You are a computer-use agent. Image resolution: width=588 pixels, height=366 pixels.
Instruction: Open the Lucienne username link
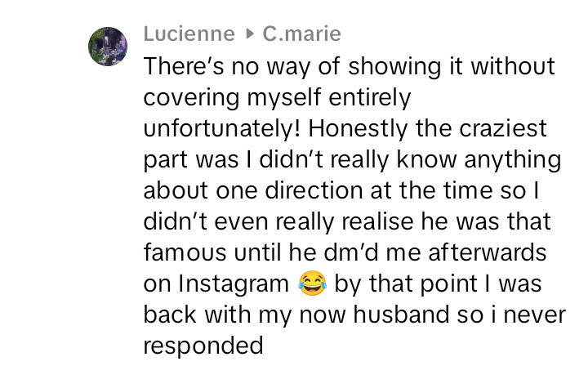[x=189, y=33]
